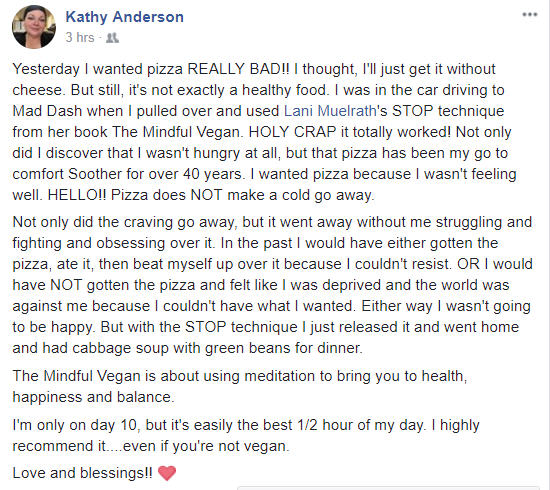The image size is (550, 490).
Task: Click the partially visible box below the post
Action: 388,488
